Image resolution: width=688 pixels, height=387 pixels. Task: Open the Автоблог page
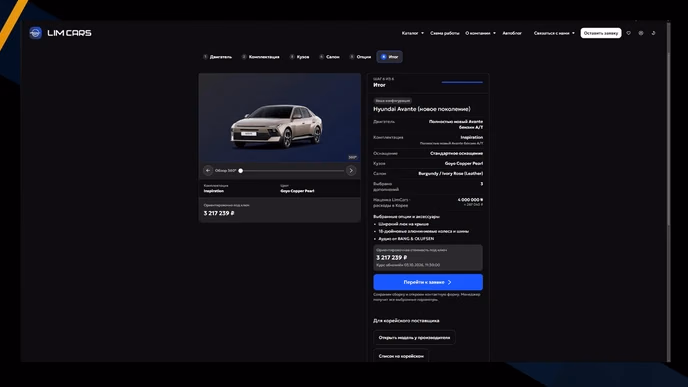(x=512, y=33)
